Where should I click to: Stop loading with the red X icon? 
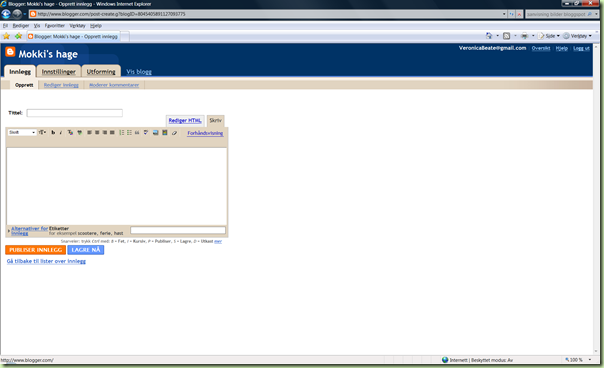click(x=519, y=14)
